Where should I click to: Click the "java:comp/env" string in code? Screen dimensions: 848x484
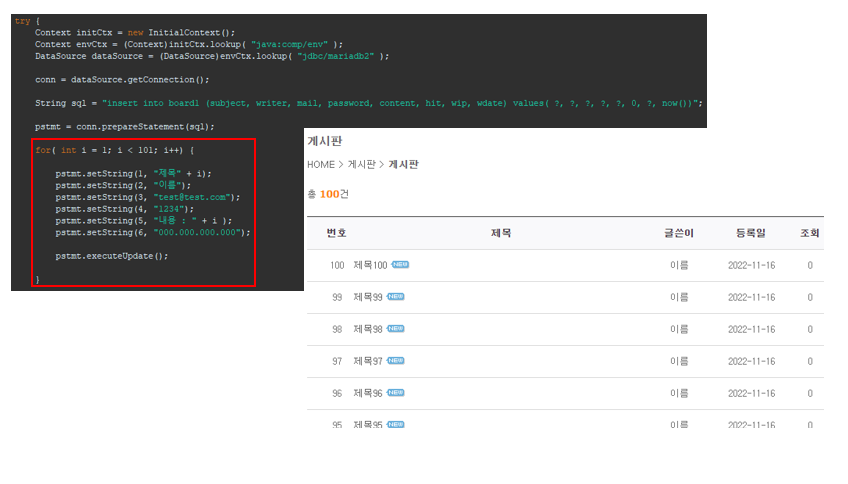coord(289,44)
